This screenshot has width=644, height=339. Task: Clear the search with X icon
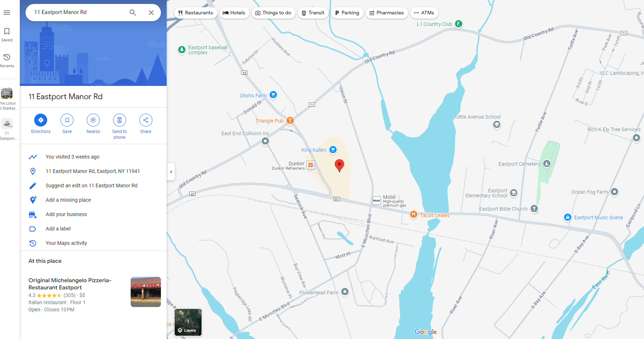click(151, 13)
